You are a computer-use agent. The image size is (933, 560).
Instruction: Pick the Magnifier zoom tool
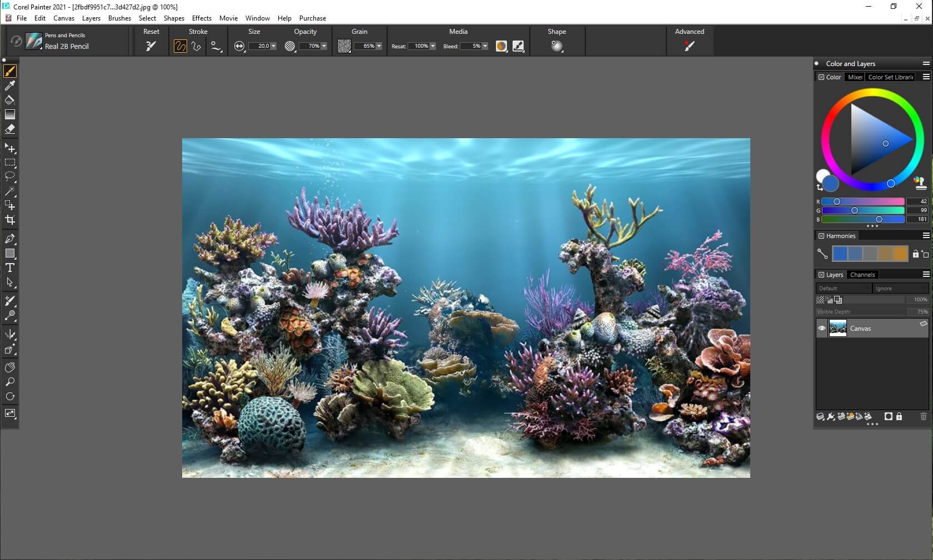10,382
